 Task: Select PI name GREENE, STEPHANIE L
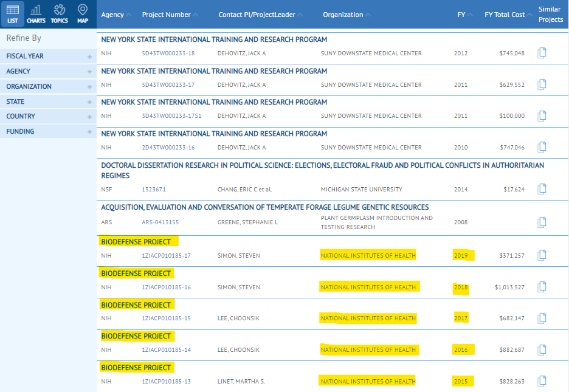(x=247, y=222)
